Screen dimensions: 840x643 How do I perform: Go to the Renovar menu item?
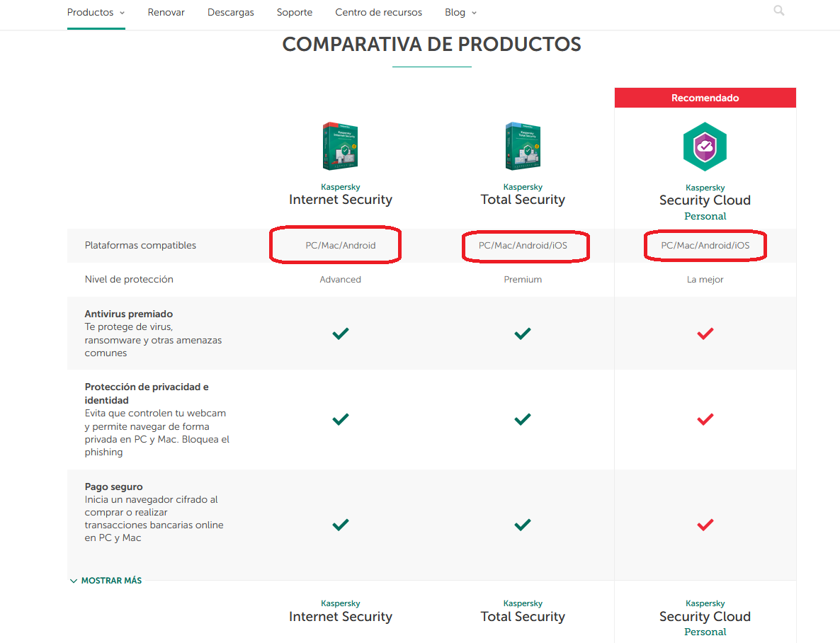[x=166, y=12]
